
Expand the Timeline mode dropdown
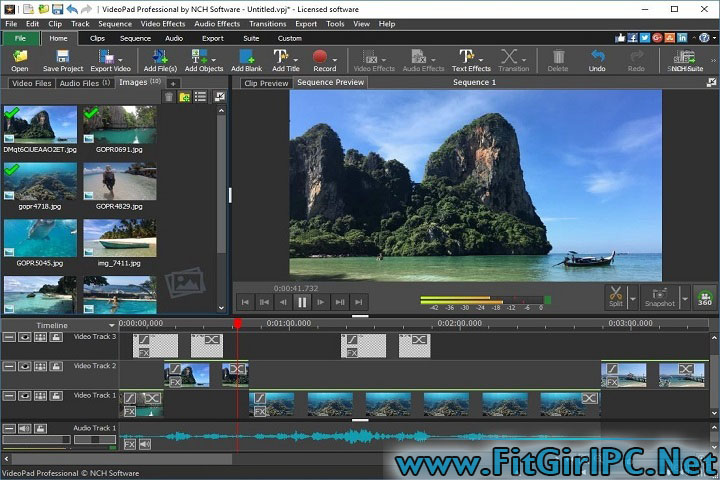112,326
